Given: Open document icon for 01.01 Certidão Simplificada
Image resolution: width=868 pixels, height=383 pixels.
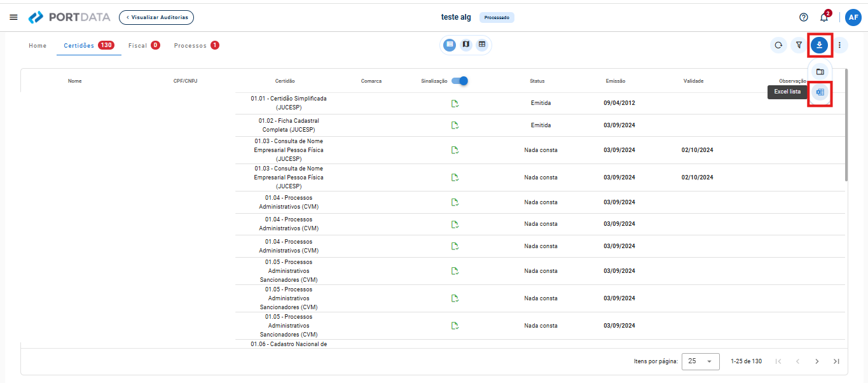Looking at the screenshot, I should click(455, 104).
